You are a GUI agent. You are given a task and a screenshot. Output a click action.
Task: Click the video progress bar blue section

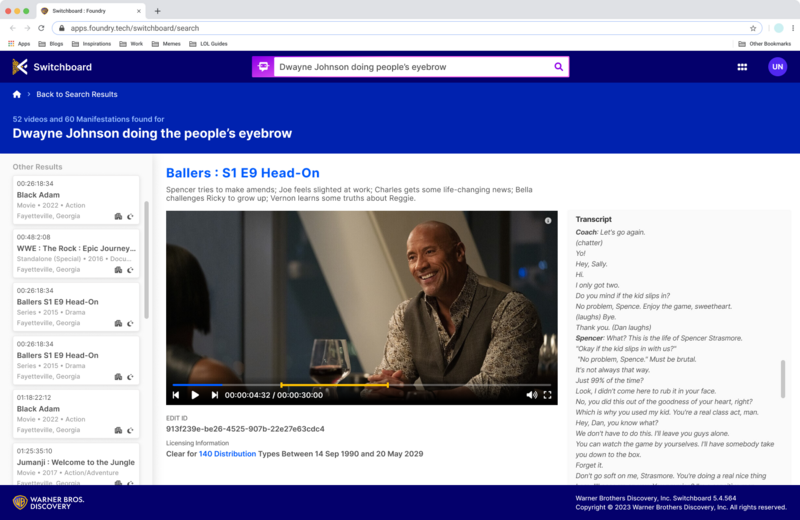coord(198,385)
